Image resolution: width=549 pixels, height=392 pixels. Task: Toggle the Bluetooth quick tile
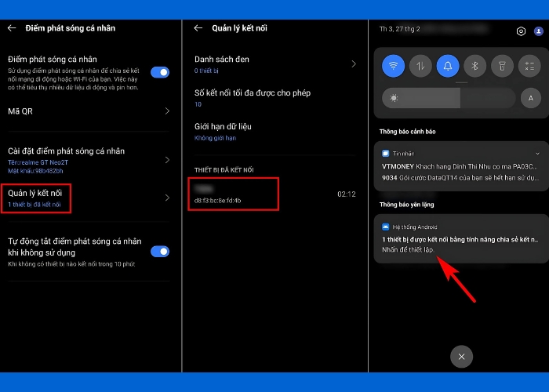pos(474,67)
